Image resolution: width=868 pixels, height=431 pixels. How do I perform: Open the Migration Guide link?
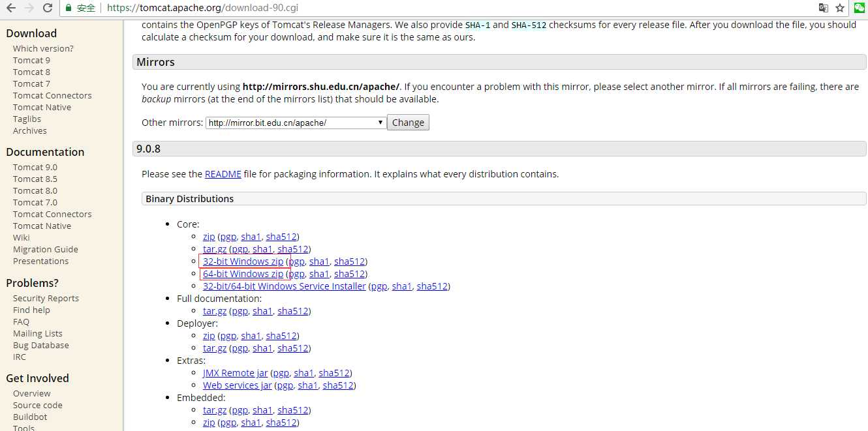46,249
